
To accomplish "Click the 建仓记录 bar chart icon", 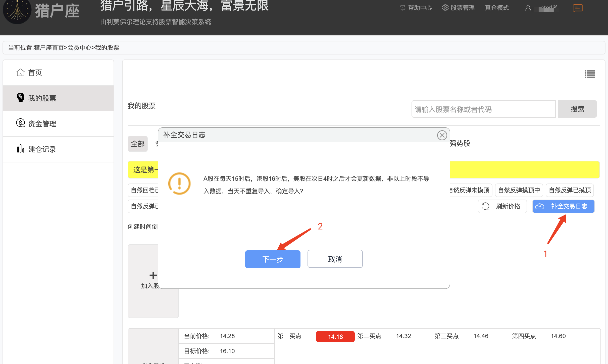I will pos(20,149).
